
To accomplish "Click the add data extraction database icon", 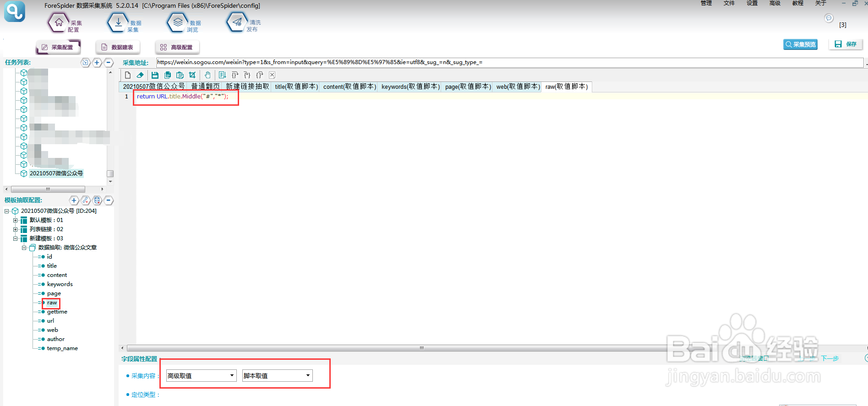I will click(97, 200).
